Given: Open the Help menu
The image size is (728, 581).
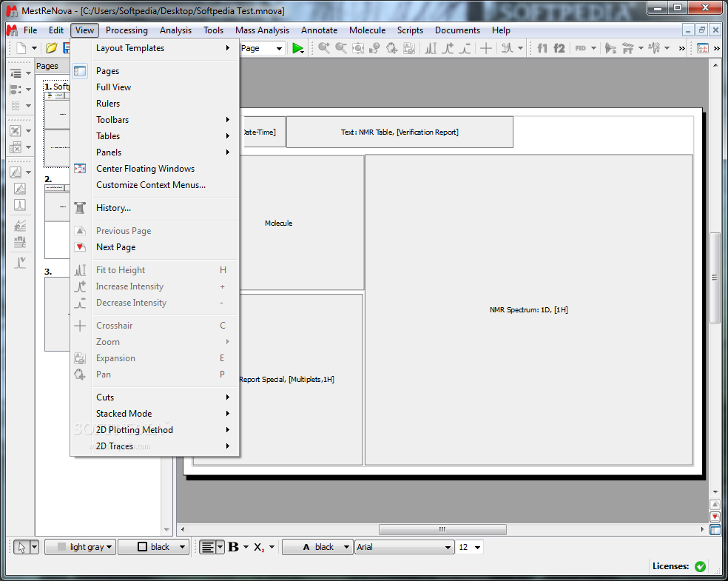Looking at the screenshot, I should pos(501,30).
